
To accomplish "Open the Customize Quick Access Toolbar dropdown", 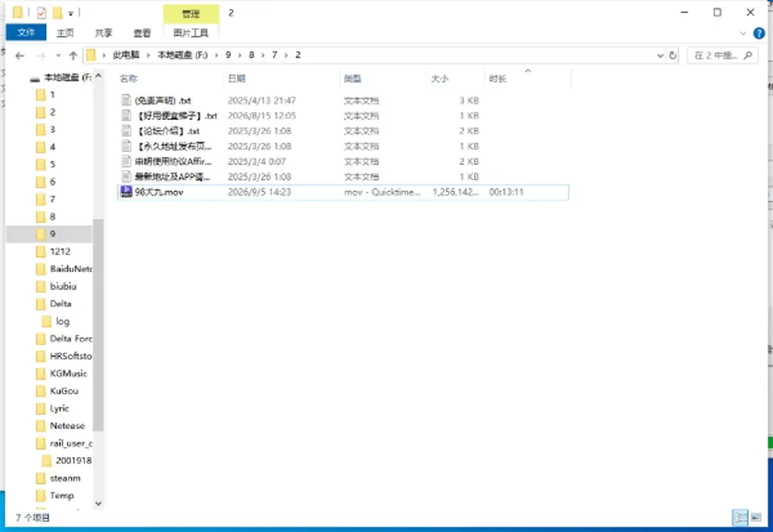I will coord(71,14).
